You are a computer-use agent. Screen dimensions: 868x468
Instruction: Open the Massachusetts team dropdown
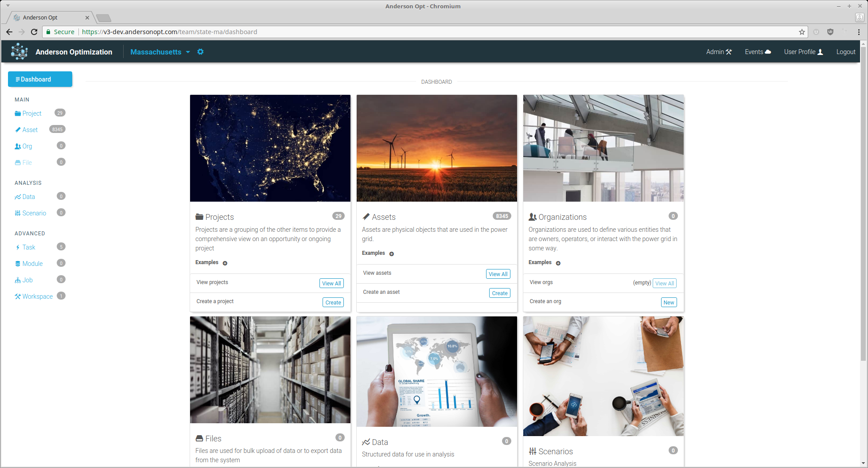coord(160,52)
